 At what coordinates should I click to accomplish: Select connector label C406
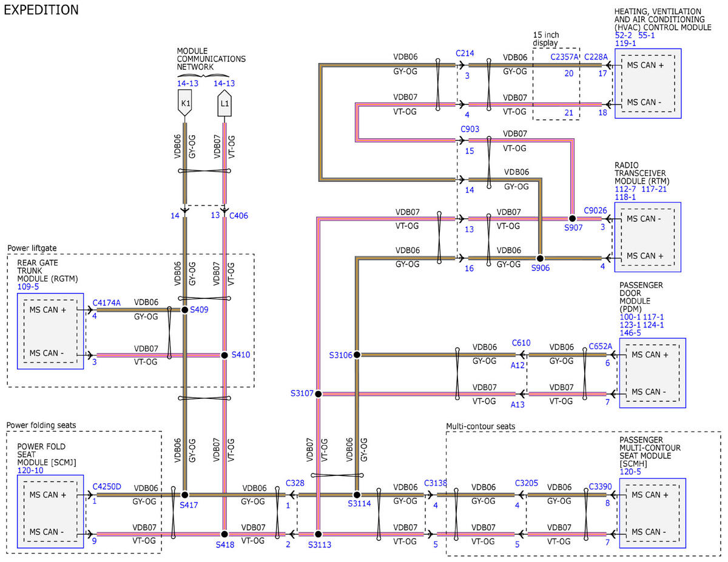238,215
